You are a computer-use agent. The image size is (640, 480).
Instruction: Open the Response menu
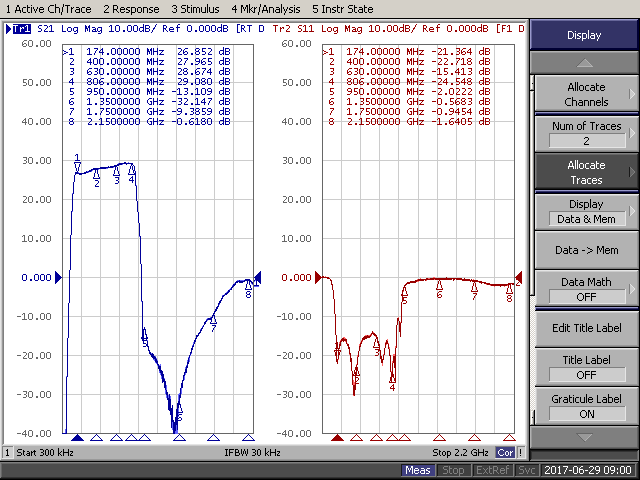(131, 9)
